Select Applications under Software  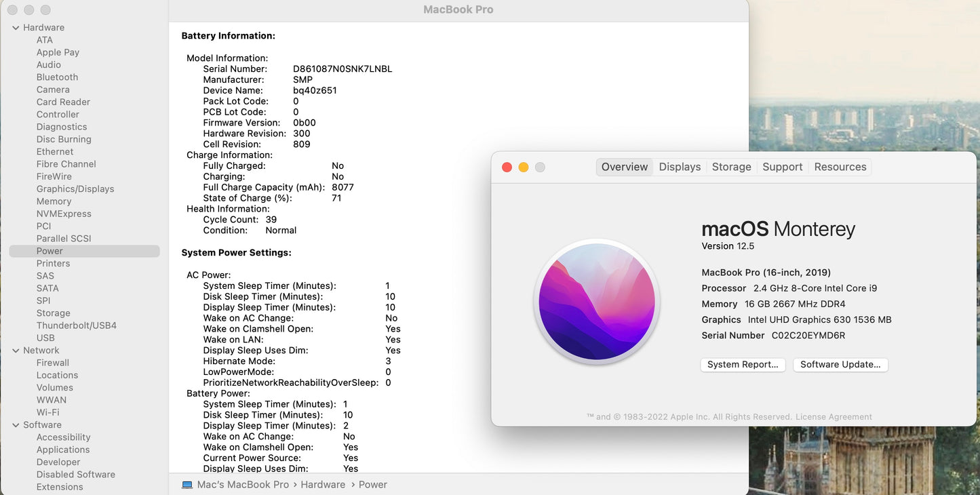[x=63, y=449]
